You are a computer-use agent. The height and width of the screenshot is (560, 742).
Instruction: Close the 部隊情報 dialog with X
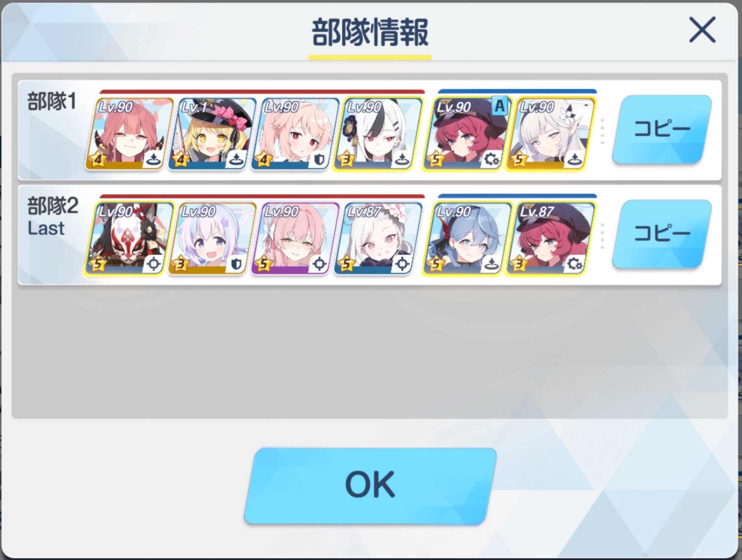(702, 30)
